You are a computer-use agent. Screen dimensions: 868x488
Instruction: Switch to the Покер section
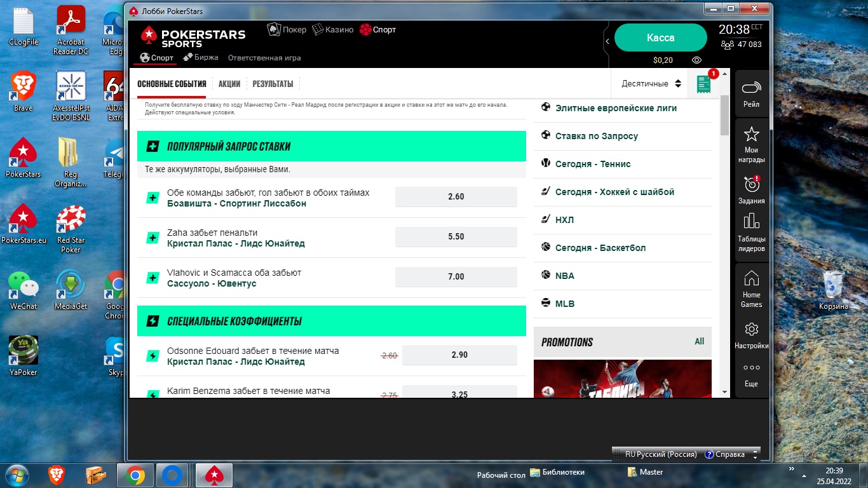[287, 29]
